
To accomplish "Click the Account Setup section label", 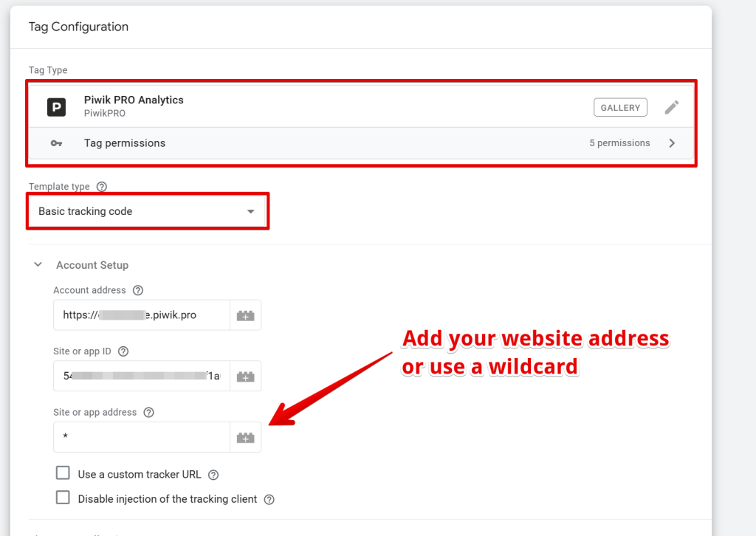I will point(92,265).
